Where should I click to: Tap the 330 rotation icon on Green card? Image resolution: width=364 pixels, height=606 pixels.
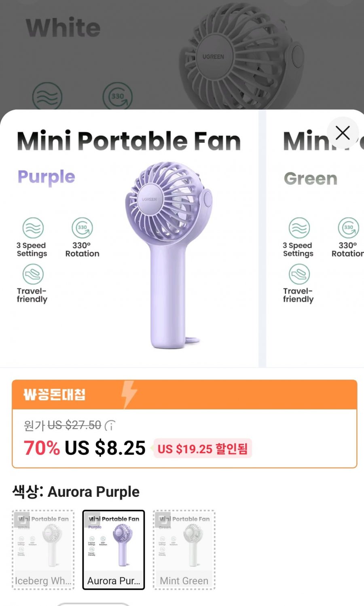349,228
